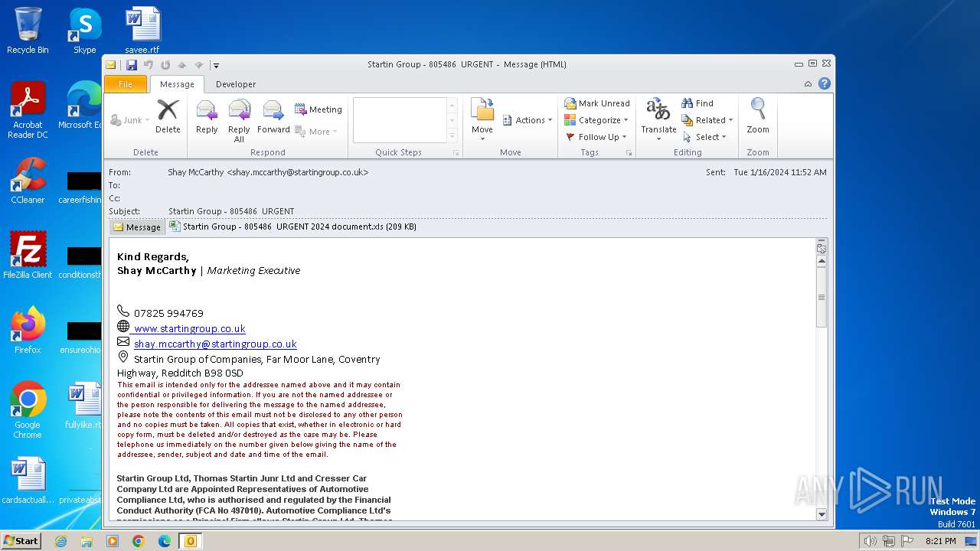
Task: Click shay.mccarthy@startingroup.co.uk email link
Action: [x=215, y=344]
